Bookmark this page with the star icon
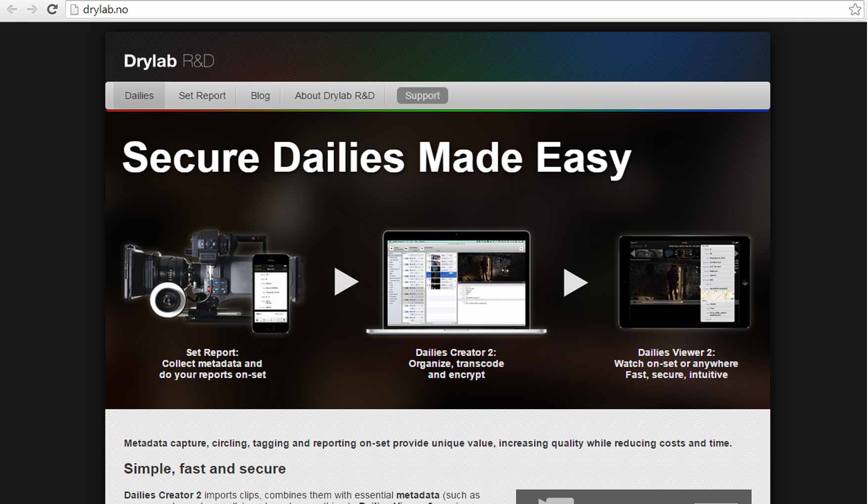The height and width of the screenshot is (504, 868). 855,9
